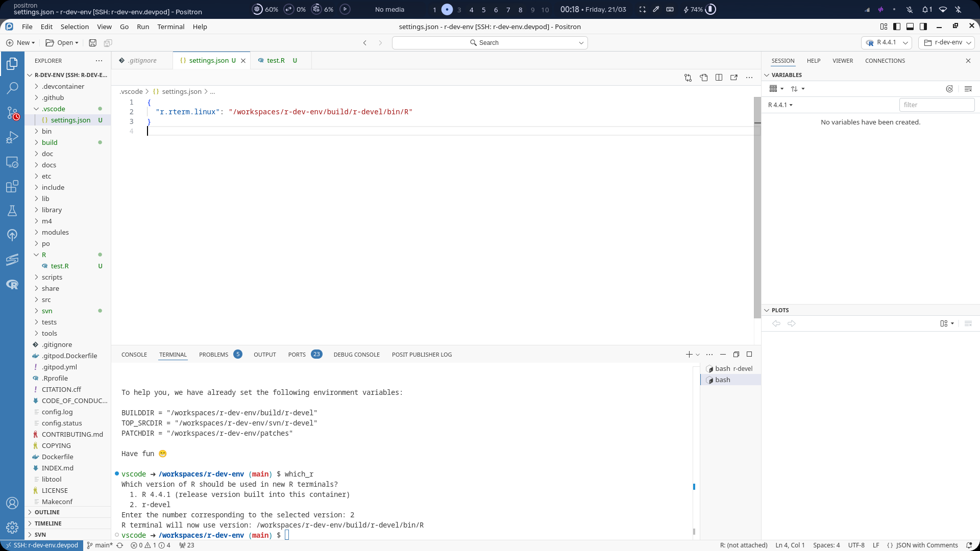Open test.R in the explorer tree

click(67, 266)
